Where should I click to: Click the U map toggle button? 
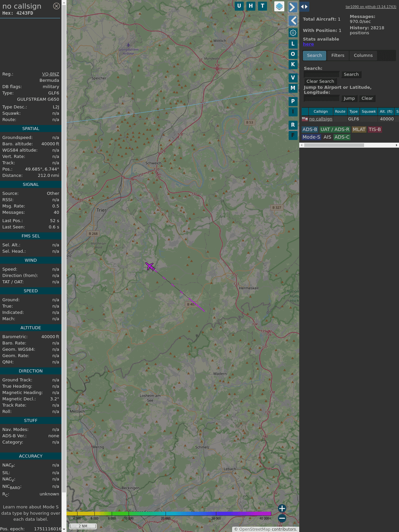[239, 6]
